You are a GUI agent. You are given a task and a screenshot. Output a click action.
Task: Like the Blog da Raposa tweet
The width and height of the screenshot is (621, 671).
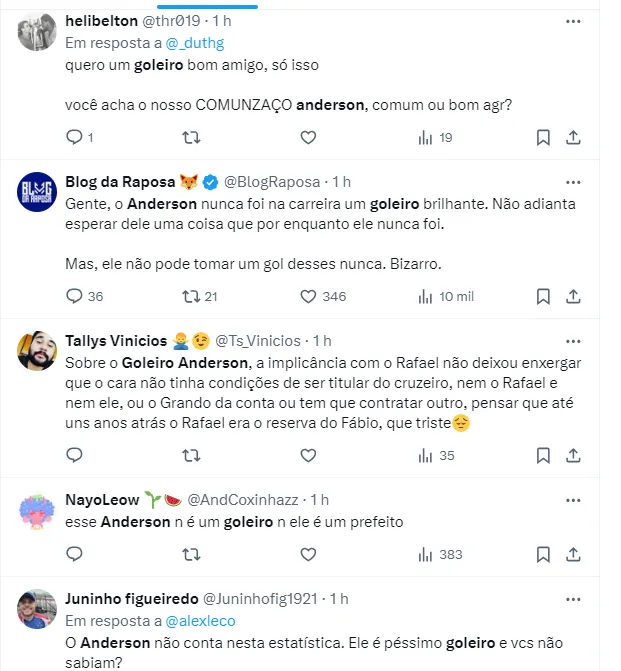(x=310, y=296)
